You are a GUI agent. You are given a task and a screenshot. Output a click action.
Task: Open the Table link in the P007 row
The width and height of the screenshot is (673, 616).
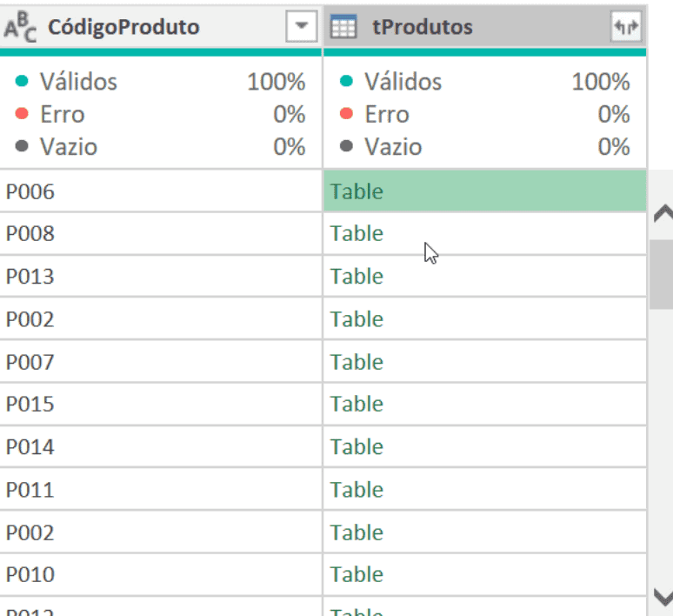(x=356, y=361)
